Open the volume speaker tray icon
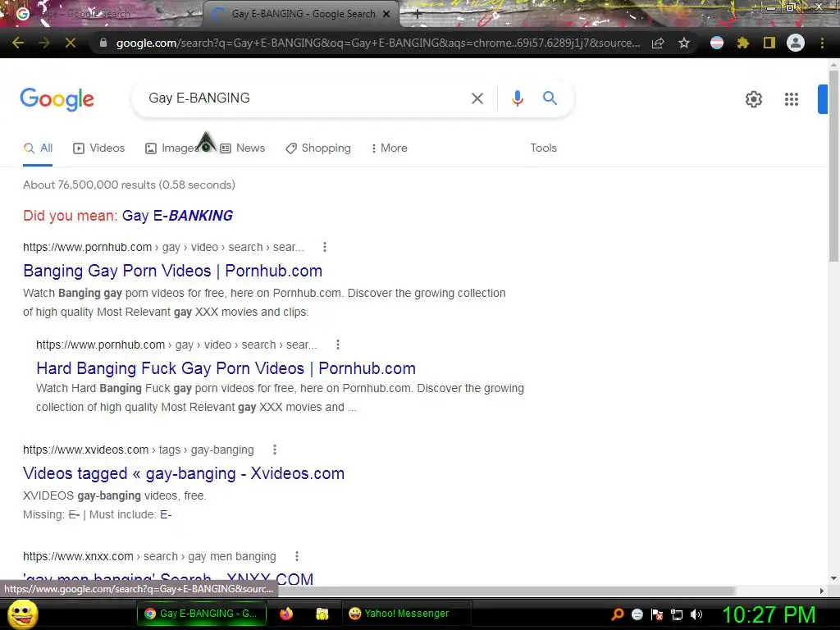Image resolution: width=840 pixels, height=630 pixels. 696,614
